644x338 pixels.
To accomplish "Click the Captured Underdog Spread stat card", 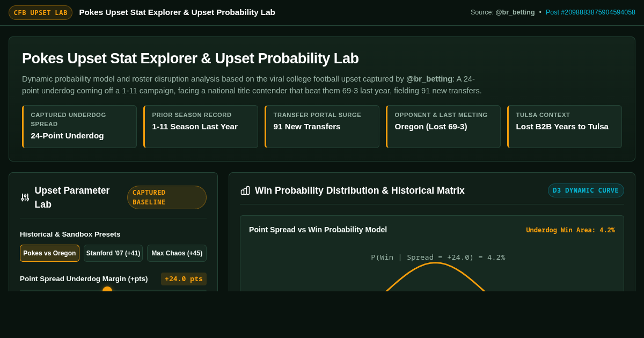I will (79, 127).
